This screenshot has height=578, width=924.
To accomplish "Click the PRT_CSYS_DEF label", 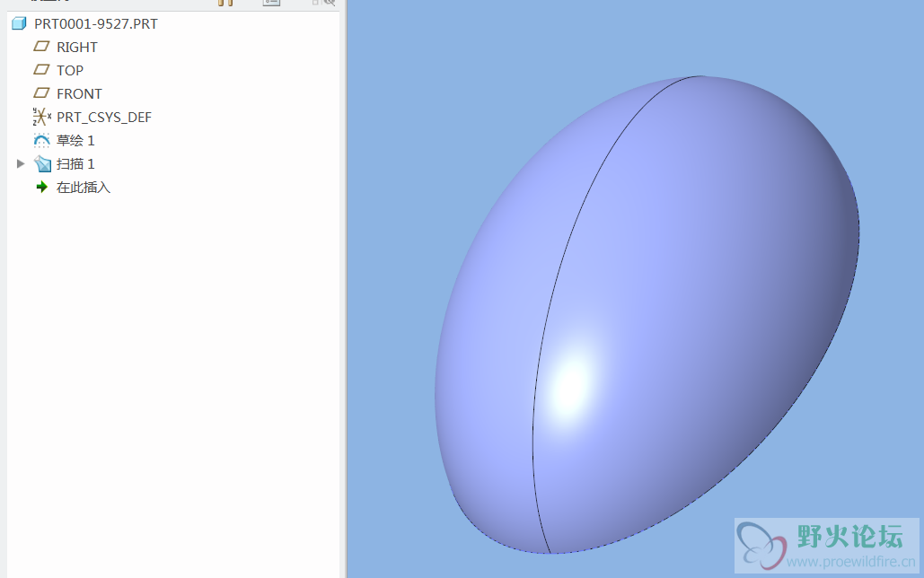I will point(104,118).
